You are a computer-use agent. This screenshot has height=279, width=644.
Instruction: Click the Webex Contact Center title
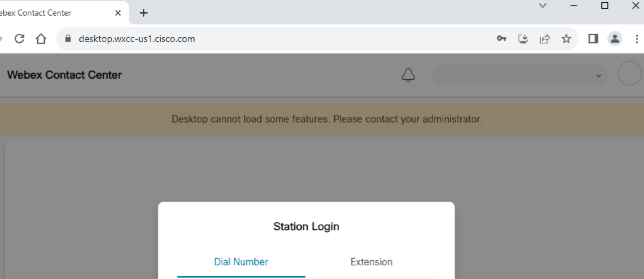(64, 75)
